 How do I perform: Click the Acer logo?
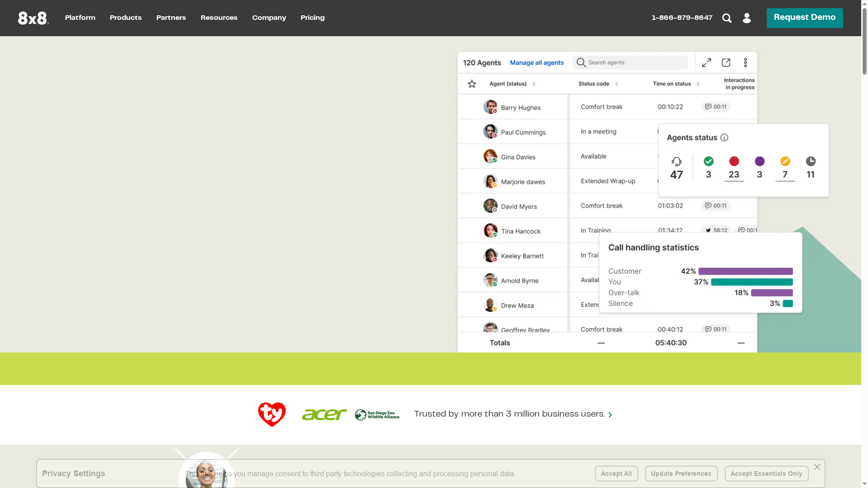pyautogui.click(x=324, y=414)
